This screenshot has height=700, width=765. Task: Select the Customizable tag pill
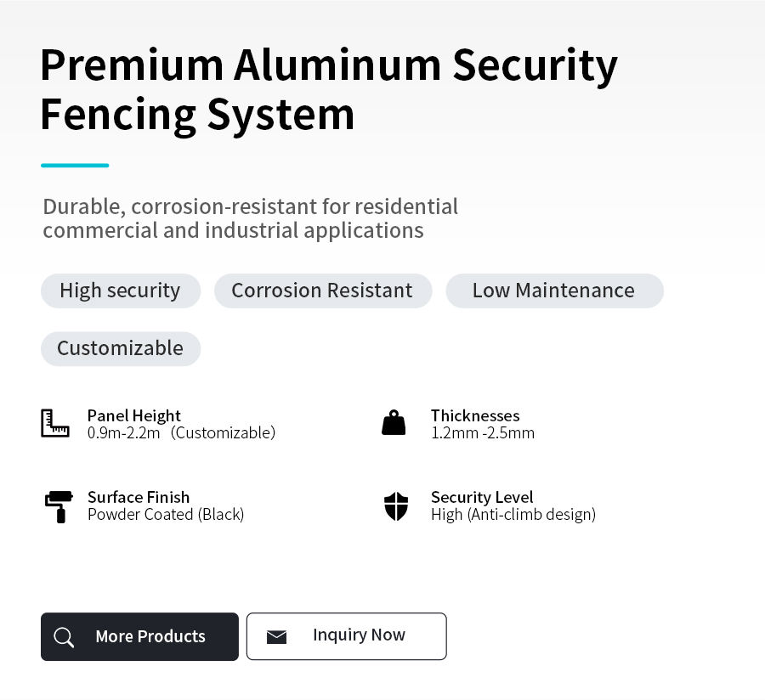click(x=121, y=348)
